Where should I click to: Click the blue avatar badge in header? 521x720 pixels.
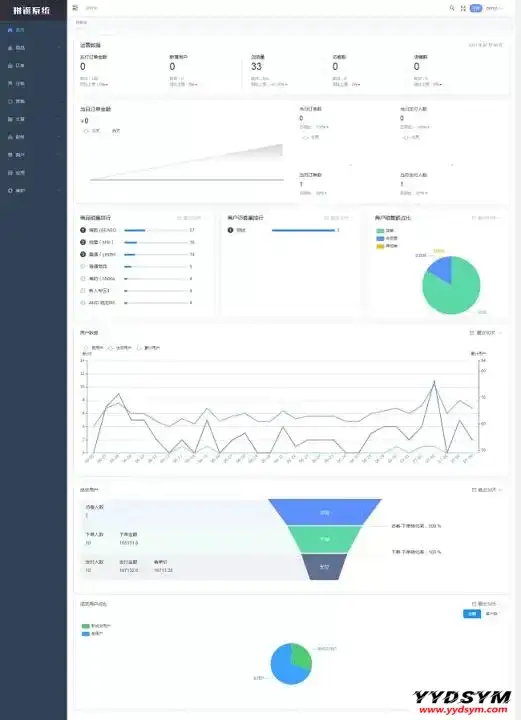point(476,8)
